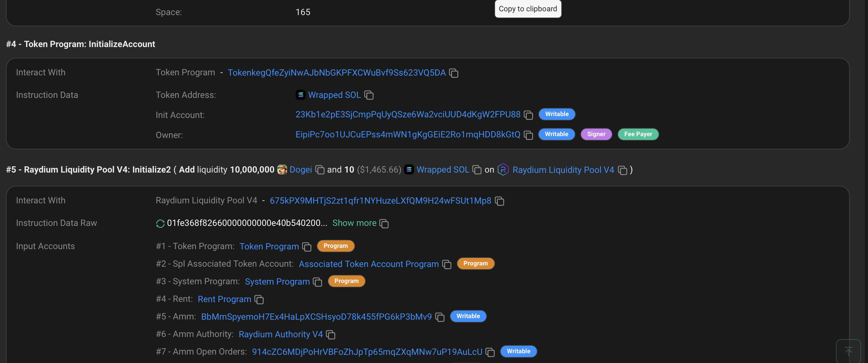Open Amm account BbMmSpyemoH7Ex4HaLp... link
The height and width of the screenshot is (363, 868).
[x=316, y=317]
